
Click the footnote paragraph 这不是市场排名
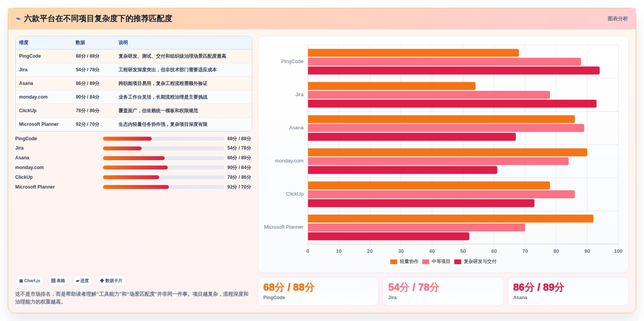coord(132,298)
